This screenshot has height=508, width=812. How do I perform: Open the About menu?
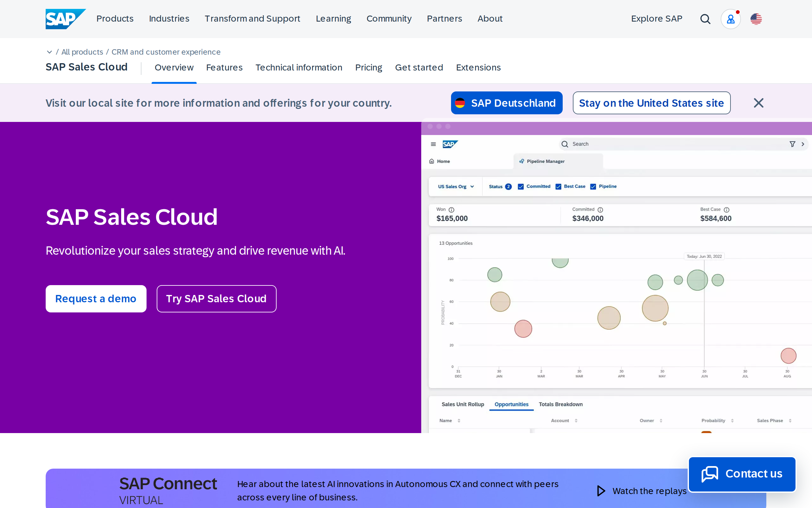(490, 19)
